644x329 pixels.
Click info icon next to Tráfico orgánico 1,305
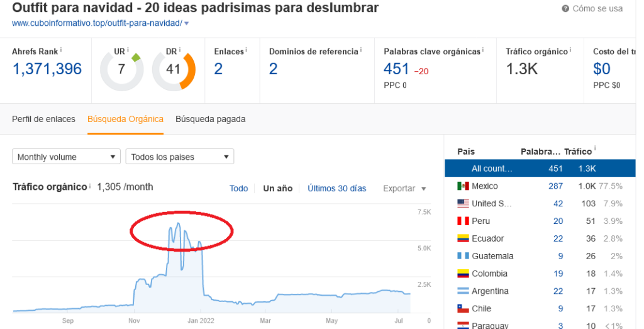point(90,186)
